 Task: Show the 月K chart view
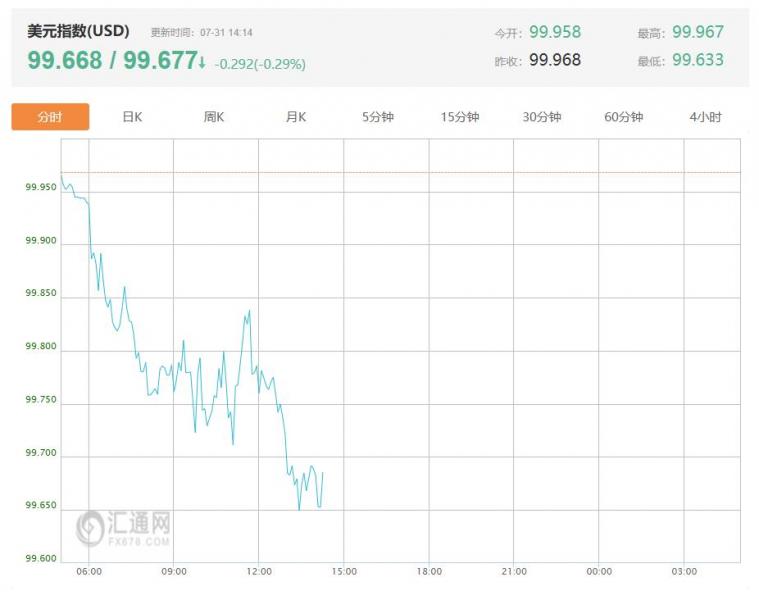click(296, 117)
